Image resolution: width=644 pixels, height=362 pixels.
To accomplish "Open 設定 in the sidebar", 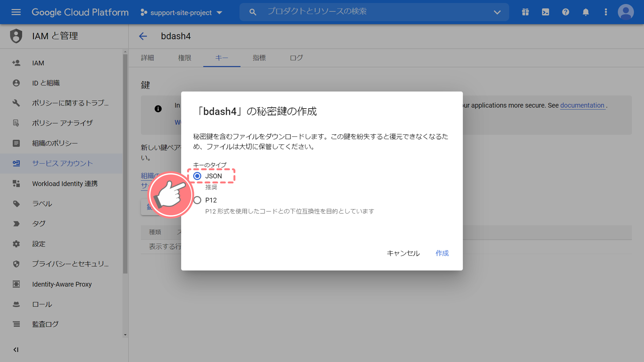I will pyautogui.click(x=61, y=244).
